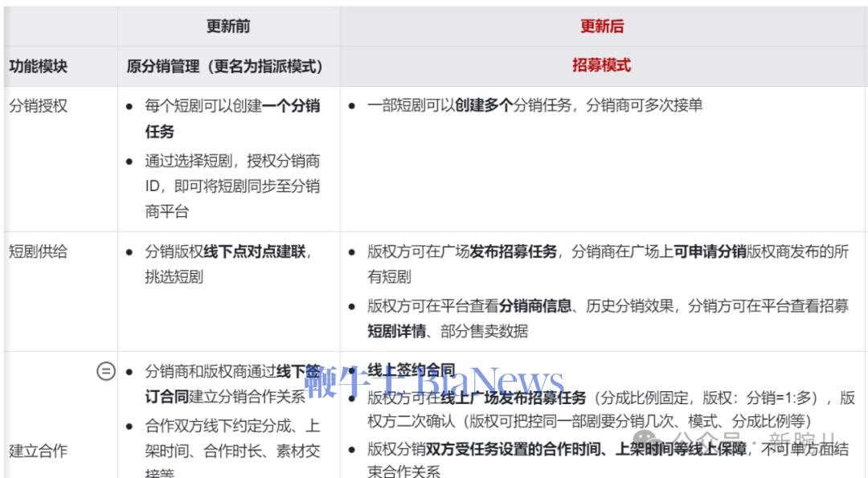Click bold text 线上签约合同
This screenshot has width=868, height=478.
(x=411, y=370)
